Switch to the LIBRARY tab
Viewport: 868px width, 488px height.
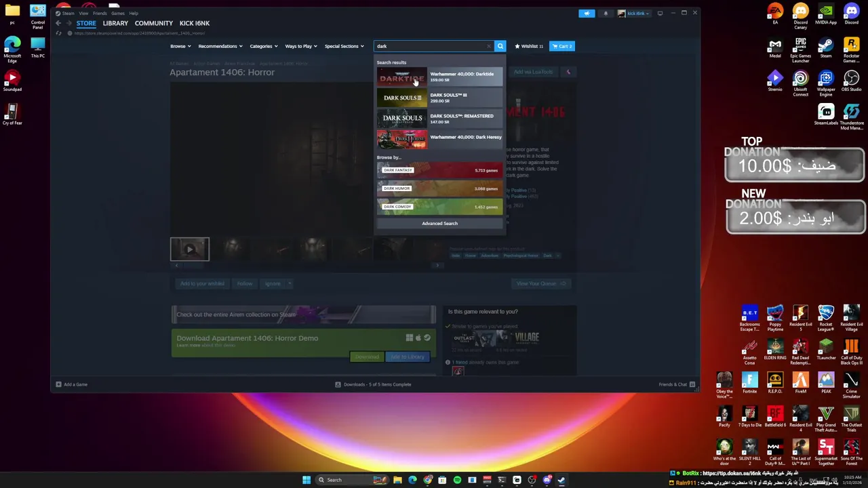[115, 23]
